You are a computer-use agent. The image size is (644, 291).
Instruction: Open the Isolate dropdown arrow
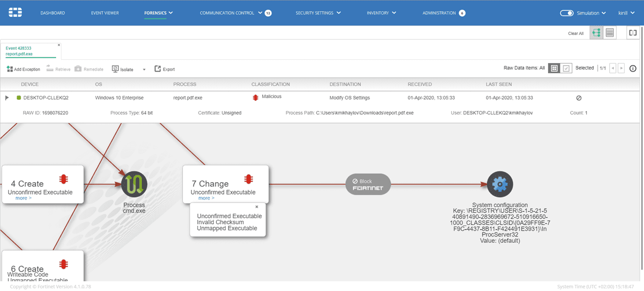click(x=144, y=70)
